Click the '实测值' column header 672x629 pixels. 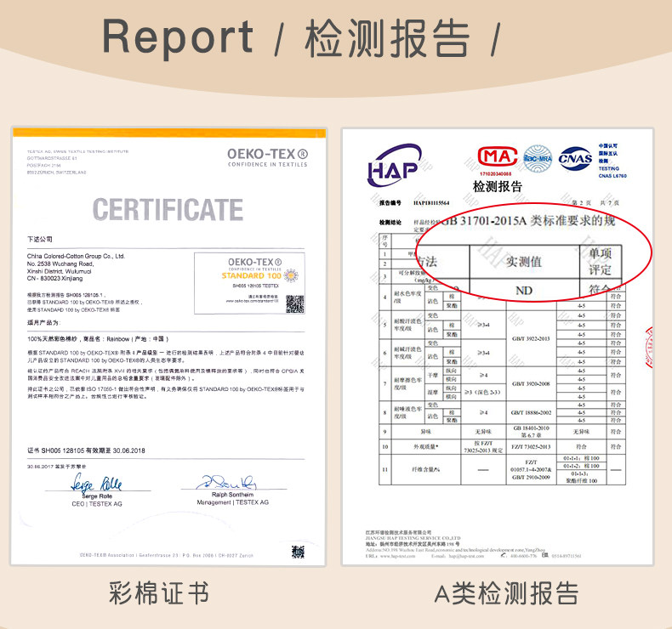point(524,262)
